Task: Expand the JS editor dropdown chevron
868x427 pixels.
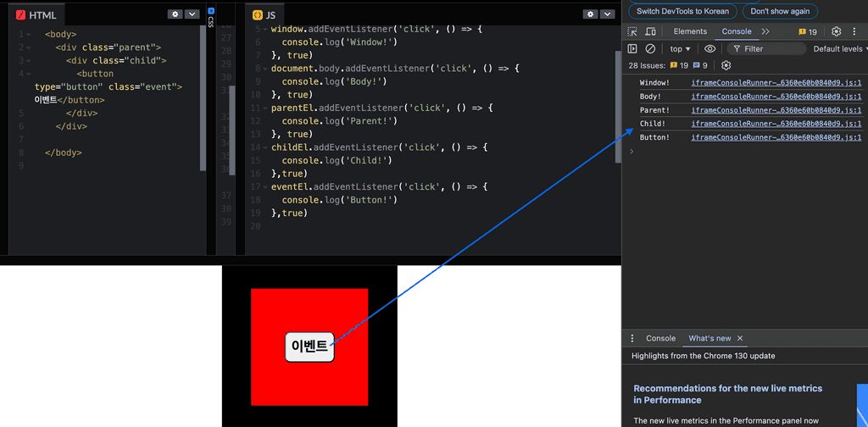Action: [x=608, y=14]
